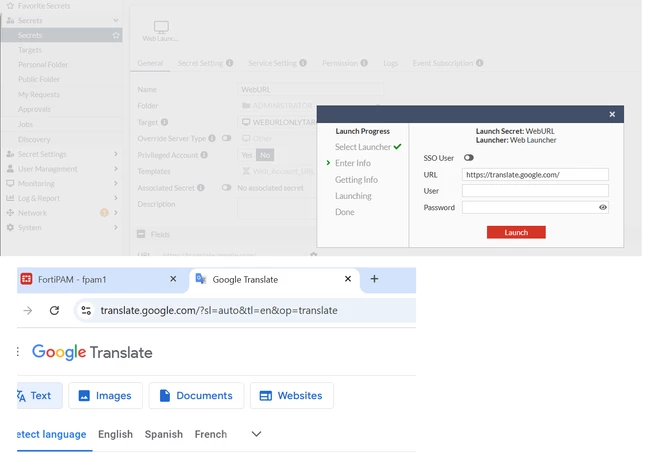The width and height of the screenshot is (650, 459).
Task: Click Google Translate favicon in browser tab
Action: pos(201,279)
